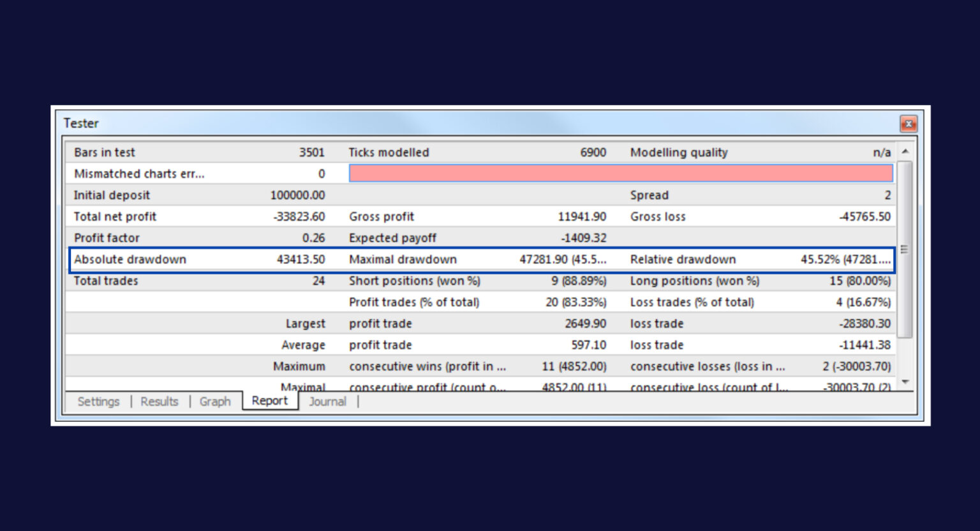Click the scrollbar up arrow
This screenshot has width=980, height=531.
click(x=905, y=152)
